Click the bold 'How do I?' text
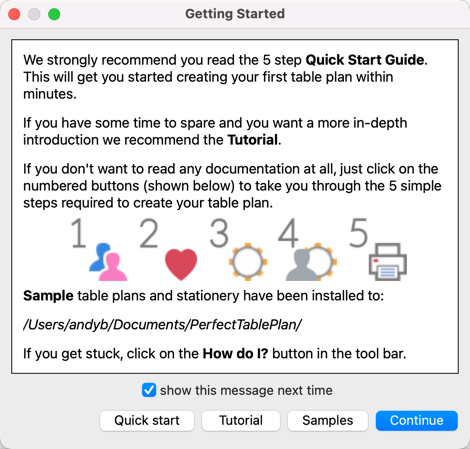 (x=235, y=354)
